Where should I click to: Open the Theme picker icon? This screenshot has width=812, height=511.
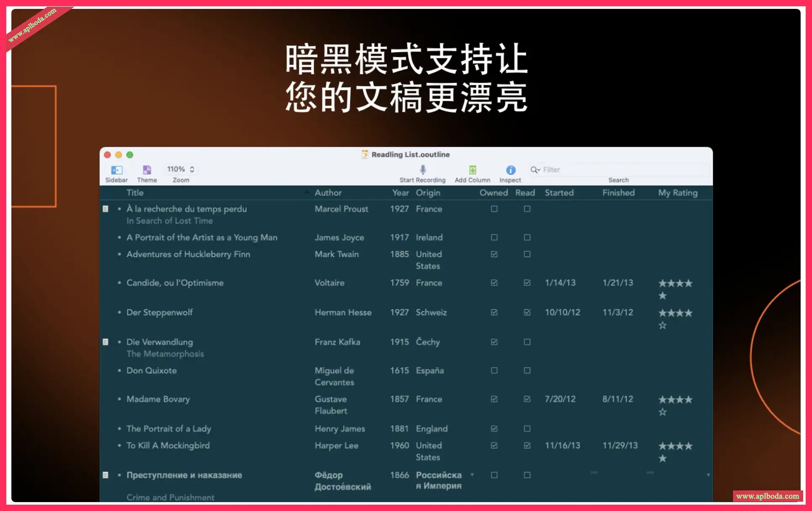click(147, 170)
